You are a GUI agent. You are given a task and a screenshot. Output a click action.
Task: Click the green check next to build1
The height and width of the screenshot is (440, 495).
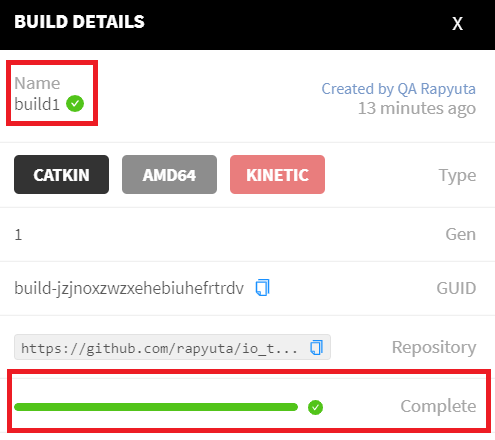(75, 103)
